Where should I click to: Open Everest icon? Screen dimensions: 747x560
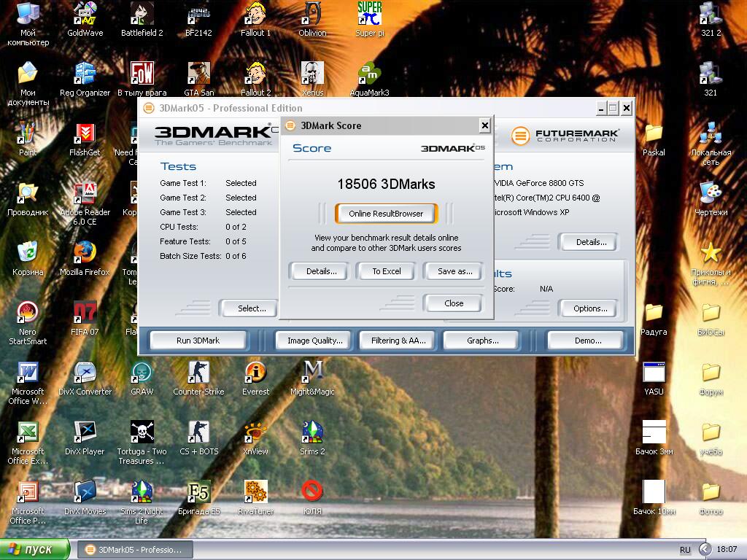[x=255, y=379]
